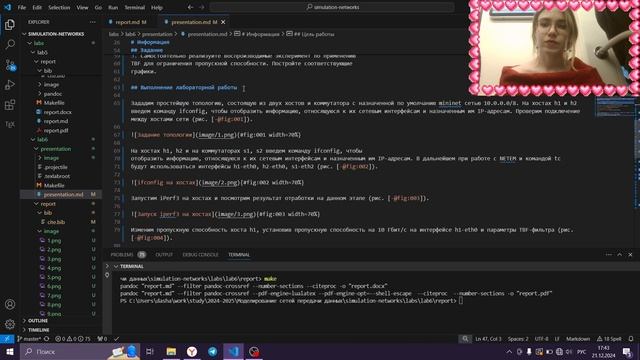Open the Manage gear icon
Image resolution: width=640 pixels, height=360 pixels.
pos(10,324)
